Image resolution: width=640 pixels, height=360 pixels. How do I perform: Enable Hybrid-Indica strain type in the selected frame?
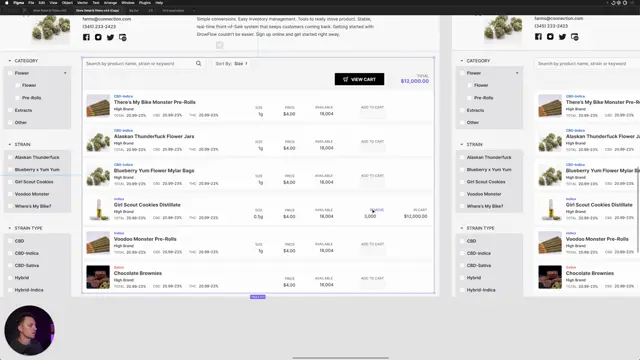pyautogui.click(x=10, y=290)
